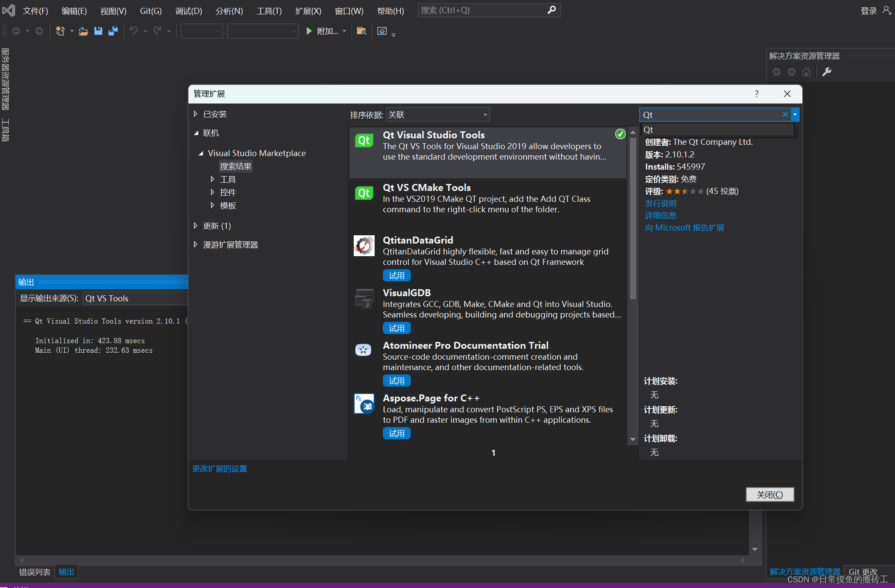Expand the 控件 category node
Screen dimensions: 895x588
(212, 192)
